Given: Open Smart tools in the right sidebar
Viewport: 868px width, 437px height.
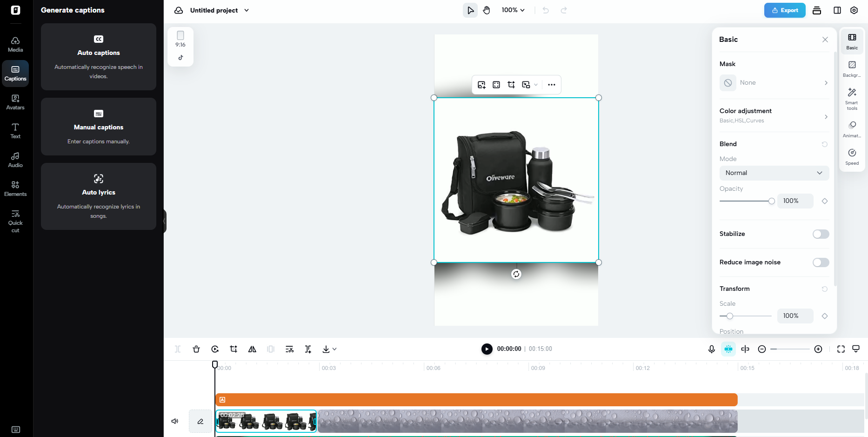Looking at the screenshot, I should click(852, 97).
